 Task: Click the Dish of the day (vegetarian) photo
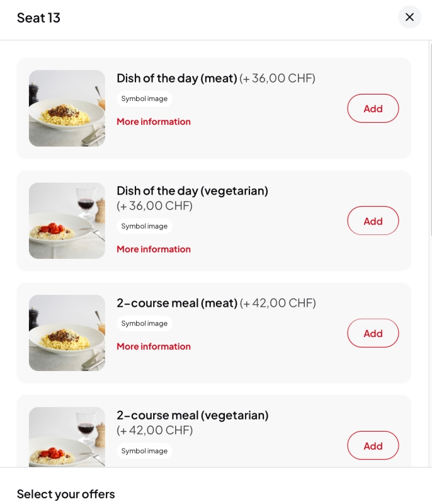tap(67, 221)
